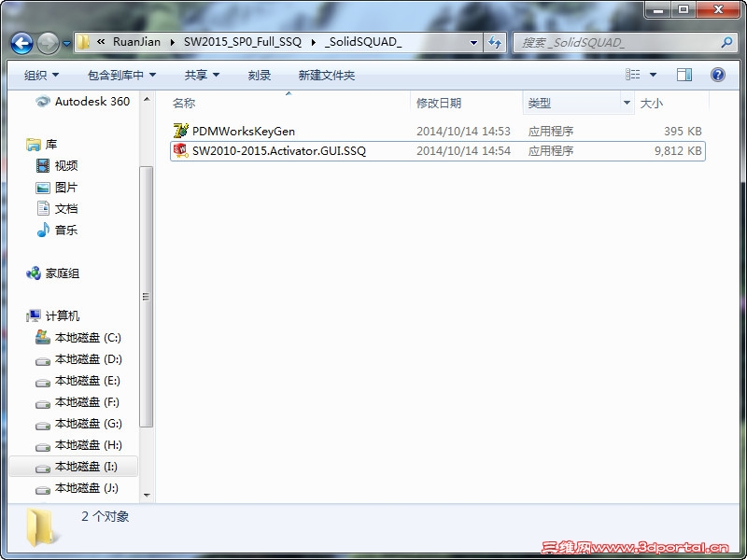This screenshot has height=560, width=747.
Task: Click date 2014/10/14 14:54 cell
Action: [x=463, y=151]
